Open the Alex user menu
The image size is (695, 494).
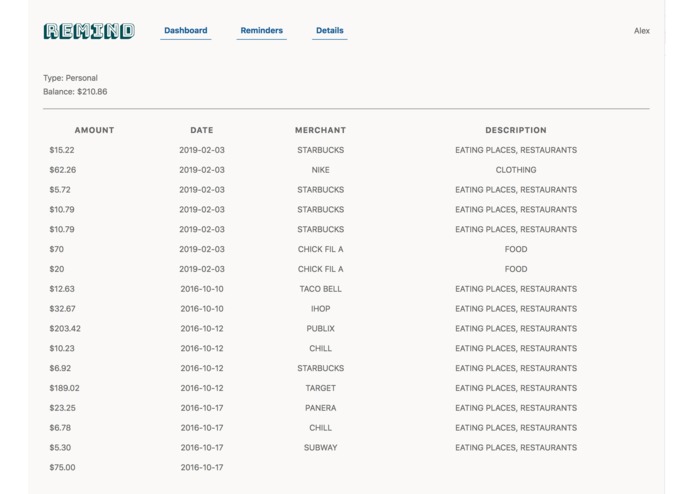point(641,31)
